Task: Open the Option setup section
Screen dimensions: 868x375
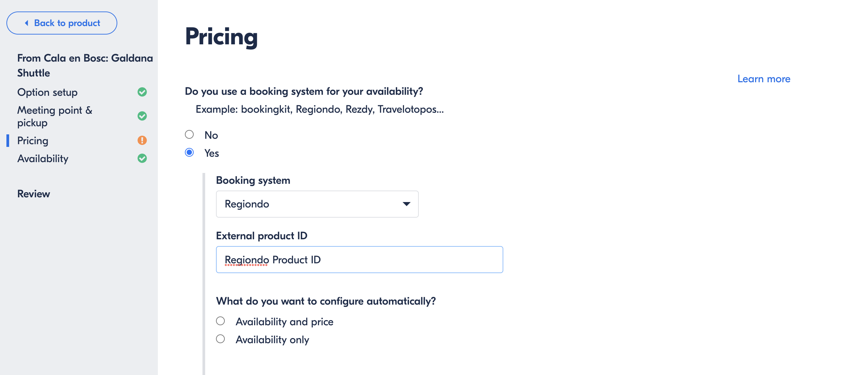Action: pos(47,92)
